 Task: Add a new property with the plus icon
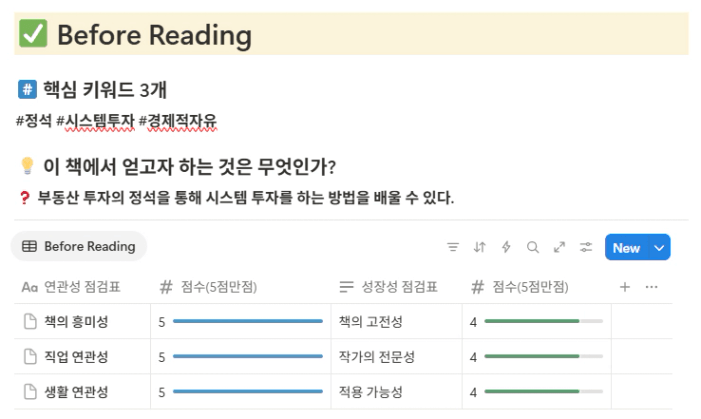coord(625,287)
